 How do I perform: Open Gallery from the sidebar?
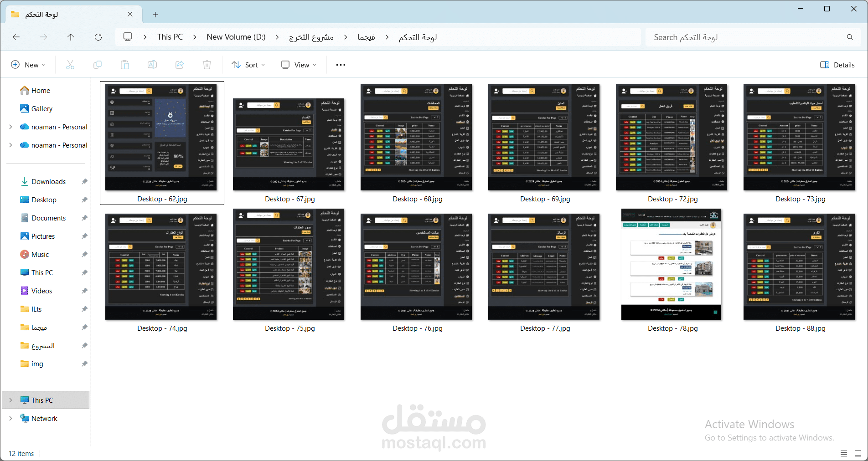(x=42, y=108)
